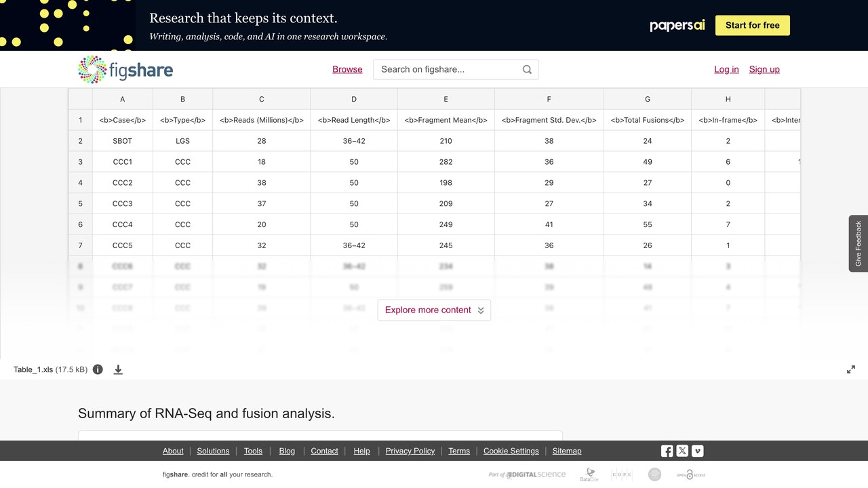Viewport: 868px width, 488px height.
Task: Open the Solutions footer link
Action: [x=214, y=451]
